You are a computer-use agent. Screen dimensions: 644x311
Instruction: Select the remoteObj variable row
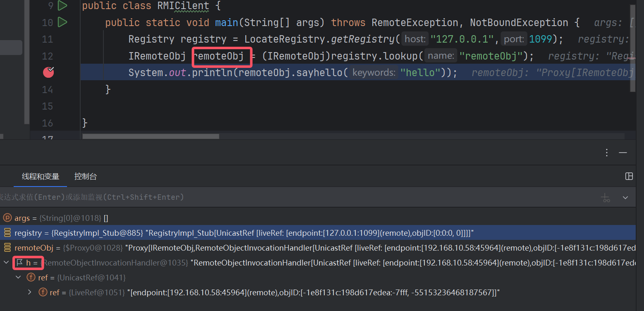pyautogui.click(x=248, y=248)
